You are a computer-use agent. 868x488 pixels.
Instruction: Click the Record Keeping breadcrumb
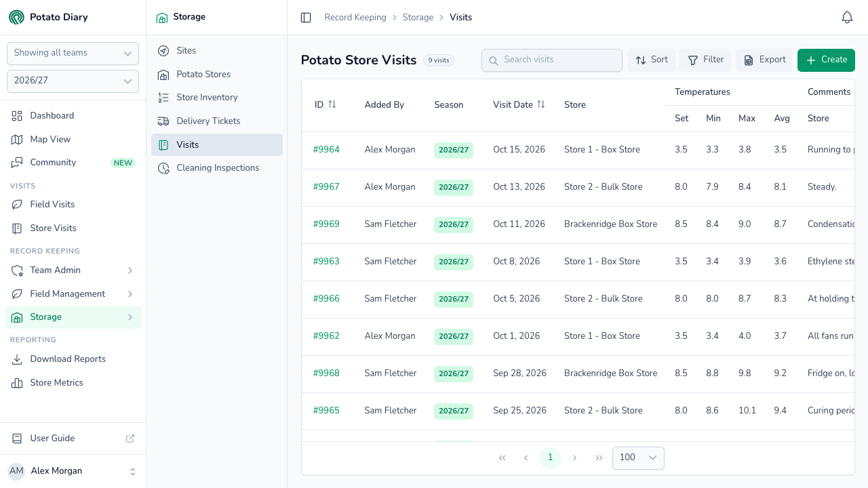tap(355, 18)
